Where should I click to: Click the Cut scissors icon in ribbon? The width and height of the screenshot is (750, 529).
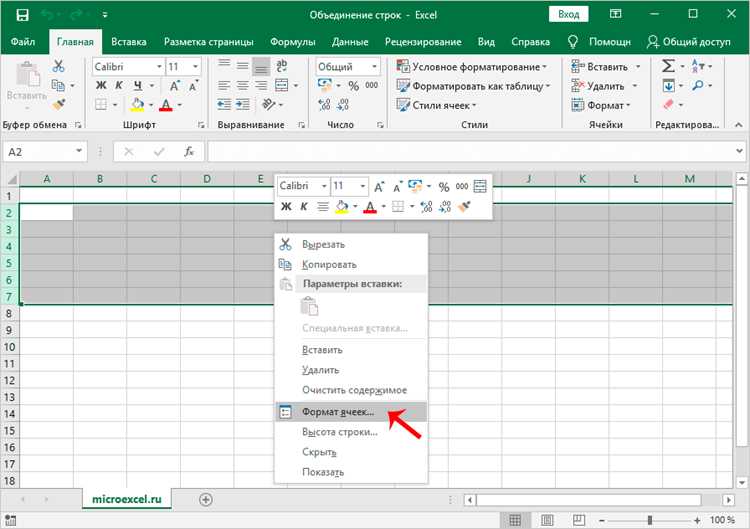tap(58, 66)
